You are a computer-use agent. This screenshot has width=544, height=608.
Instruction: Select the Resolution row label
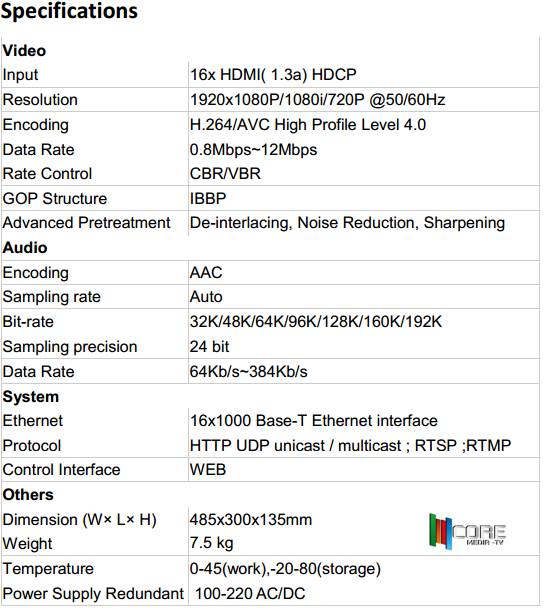coord(40,100)
